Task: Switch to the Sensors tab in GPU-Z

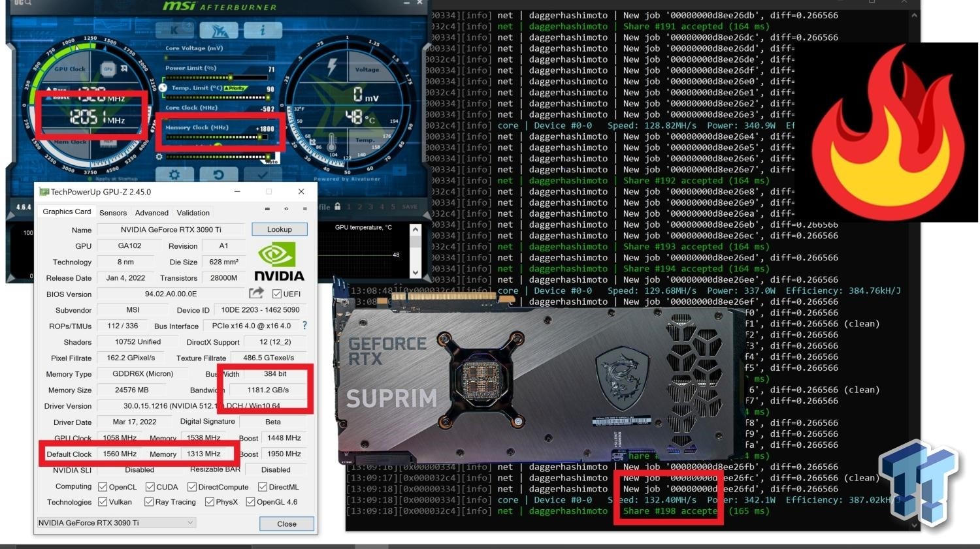Action: coord(112,212)
